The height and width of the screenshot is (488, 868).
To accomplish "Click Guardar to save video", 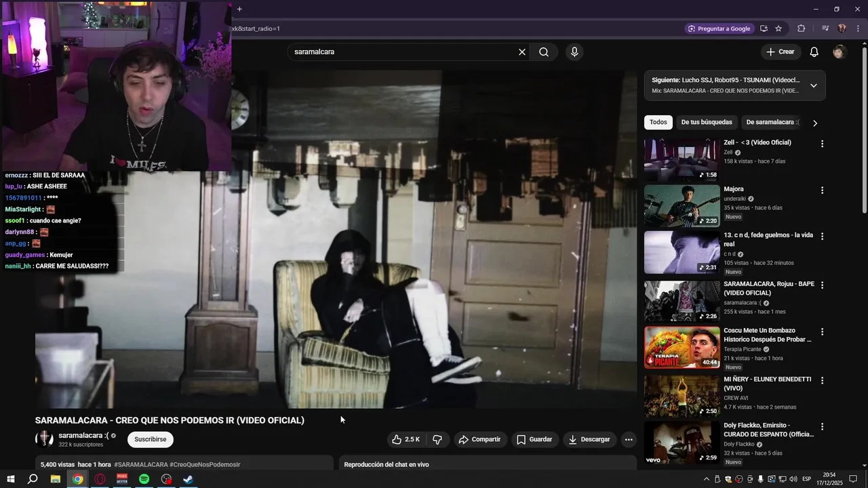I will tap(534, 439).
